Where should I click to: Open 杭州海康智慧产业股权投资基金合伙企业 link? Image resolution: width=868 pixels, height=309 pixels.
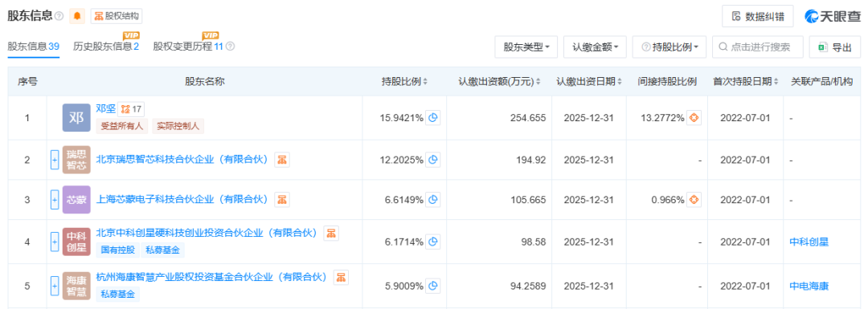tap(212, 277)
